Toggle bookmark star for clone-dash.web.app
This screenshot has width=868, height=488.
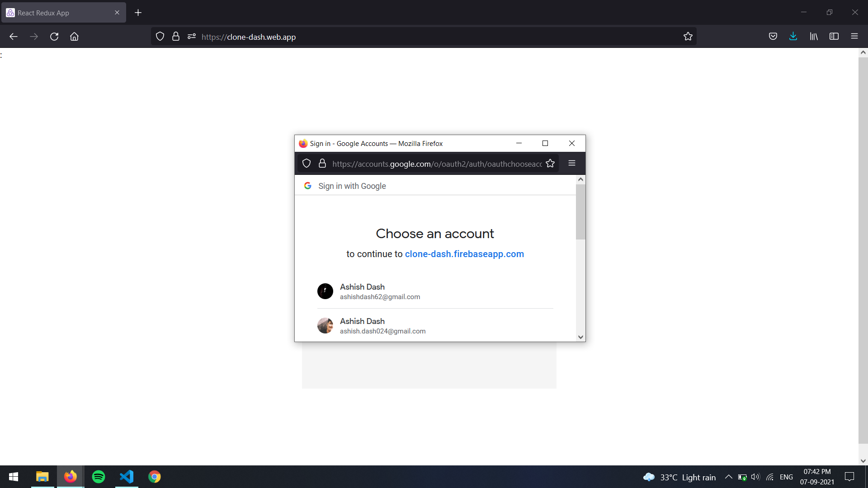[688, 37]
